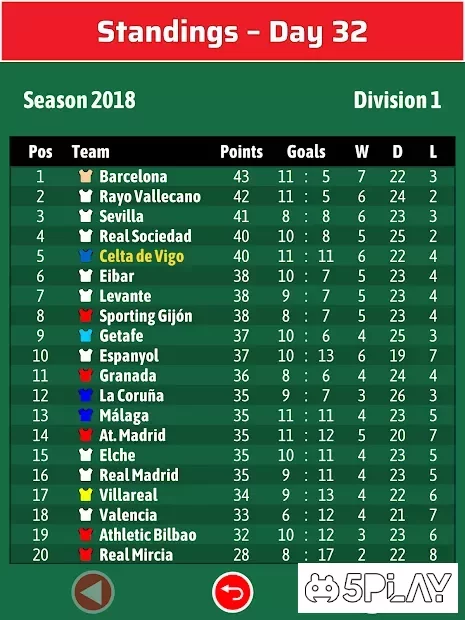Select the Rayo Vallecano team row

click(232, 197)
